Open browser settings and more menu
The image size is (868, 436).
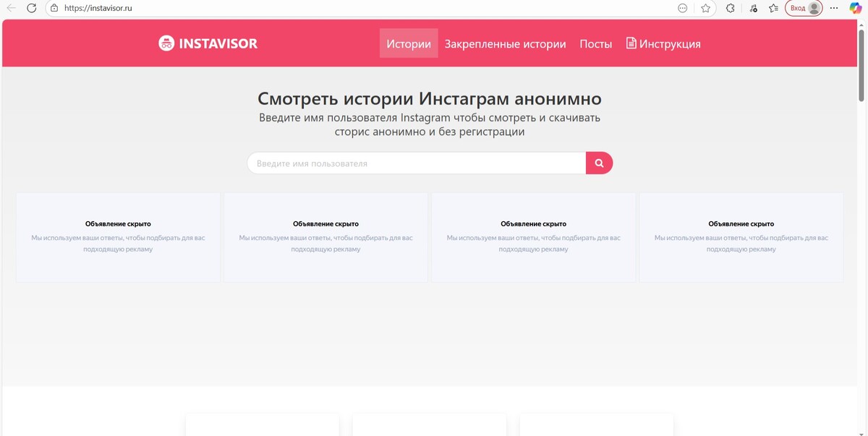point(834,9)
